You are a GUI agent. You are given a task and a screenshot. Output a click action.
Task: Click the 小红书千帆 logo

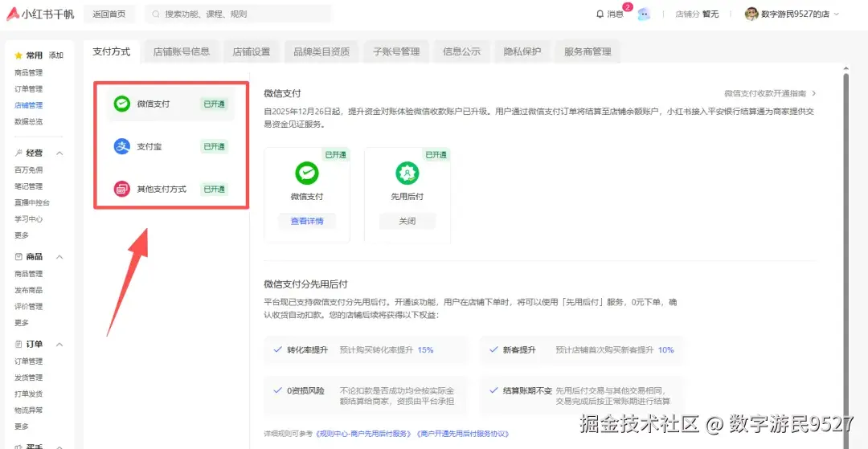click(x=40, y=14)
